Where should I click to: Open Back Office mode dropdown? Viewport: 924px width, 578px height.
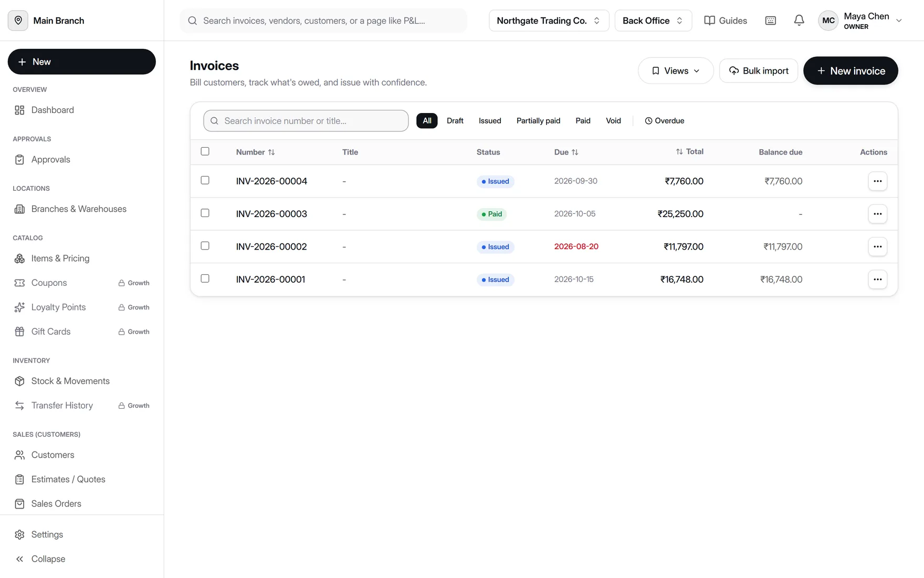(x=653, y=20)
